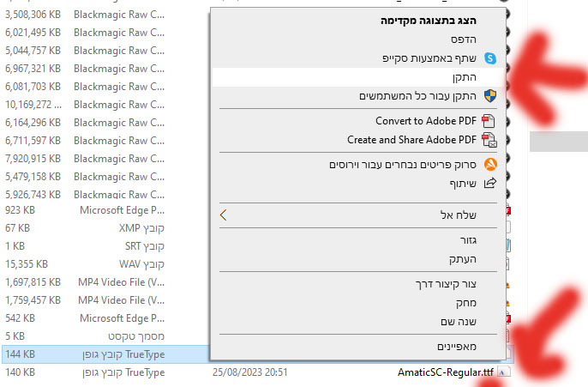
Task: Click the Create and Share Adobe PDF icon
Action: tap(489, 139)
